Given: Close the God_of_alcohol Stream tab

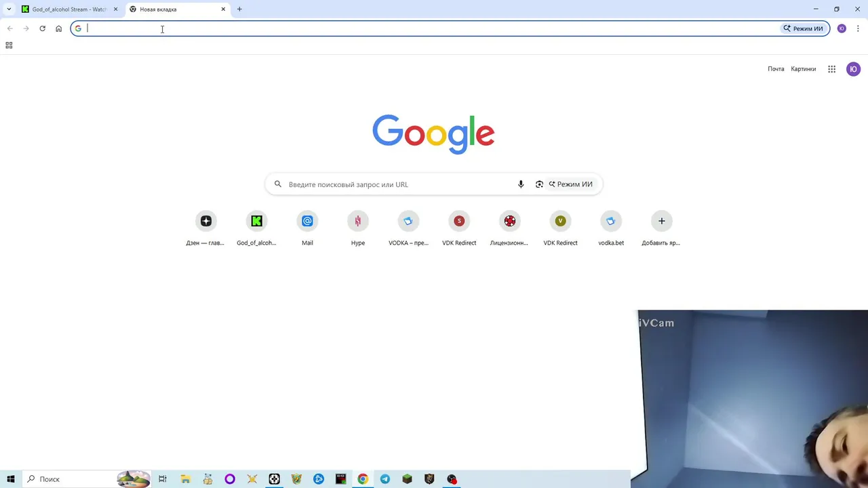Looking at the screenshot, I should 115,9.
